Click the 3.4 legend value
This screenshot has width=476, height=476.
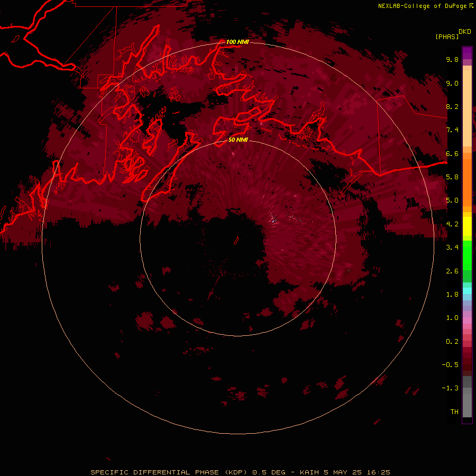(452, 248)
